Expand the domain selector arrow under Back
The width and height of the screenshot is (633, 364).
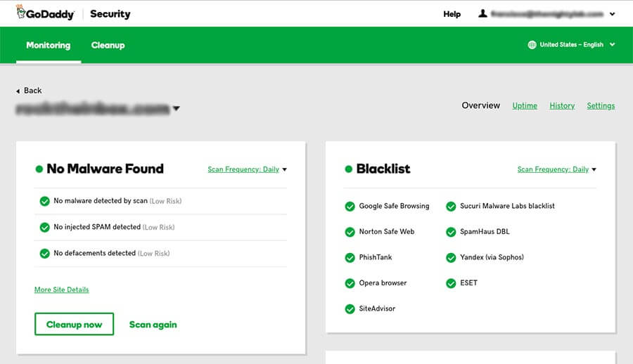tap(177, 108)
